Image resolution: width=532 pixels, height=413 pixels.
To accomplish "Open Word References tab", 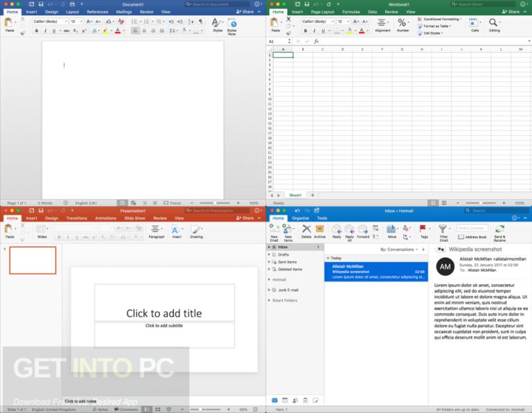I will pos(98,12).
